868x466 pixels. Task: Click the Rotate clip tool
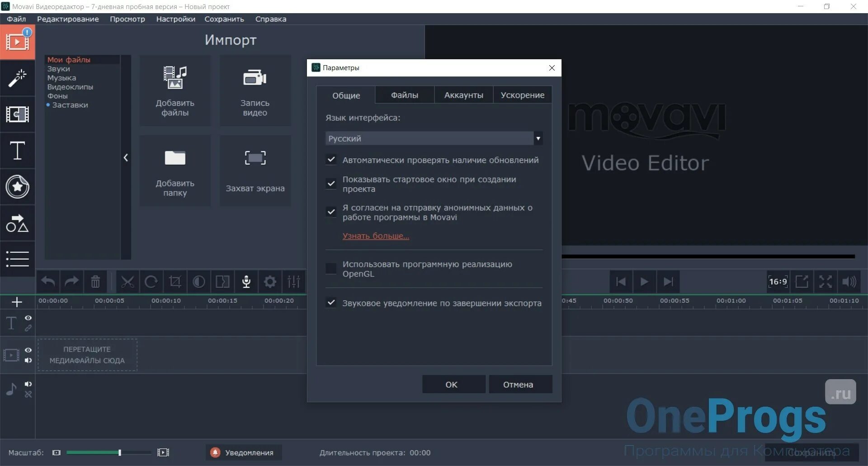tap(151, 282)
